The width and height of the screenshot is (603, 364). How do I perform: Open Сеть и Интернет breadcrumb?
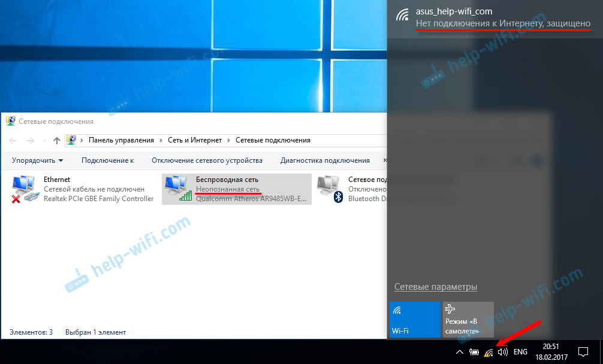[195, 140]
